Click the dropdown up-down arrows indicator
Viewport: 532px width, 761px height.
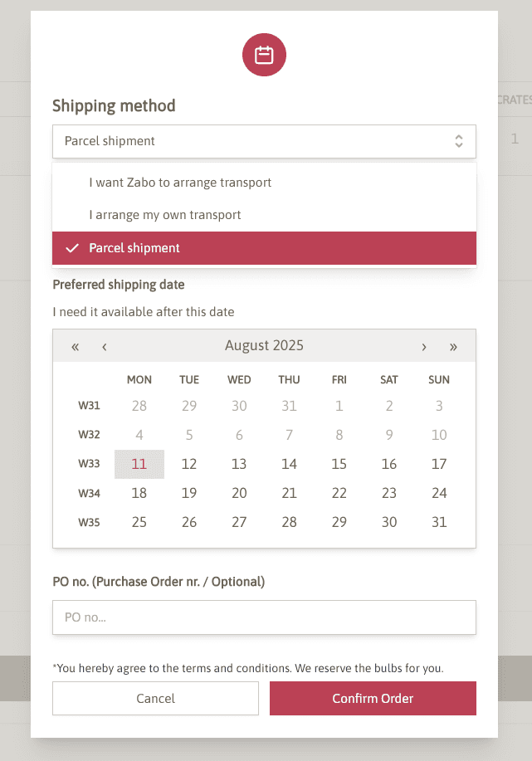pyautogui.click(x=459, y=141)
